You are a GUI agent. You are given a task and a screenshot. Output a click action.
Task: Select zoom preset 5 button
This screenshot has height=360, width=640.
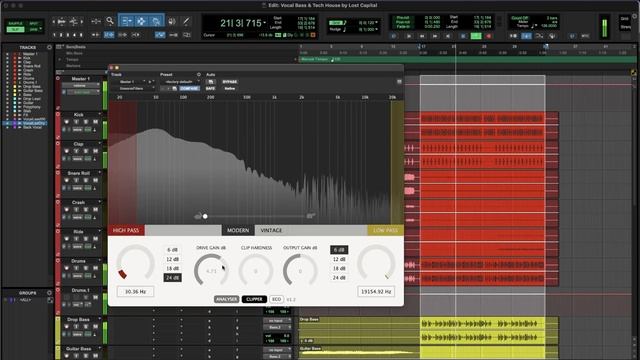(81, 35)
